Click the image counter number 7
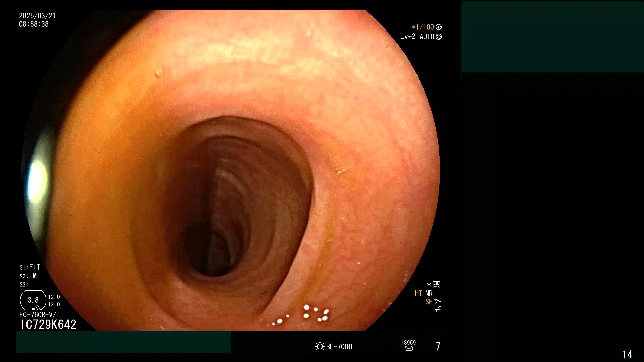644x362 pixels. tap(438, 346)
